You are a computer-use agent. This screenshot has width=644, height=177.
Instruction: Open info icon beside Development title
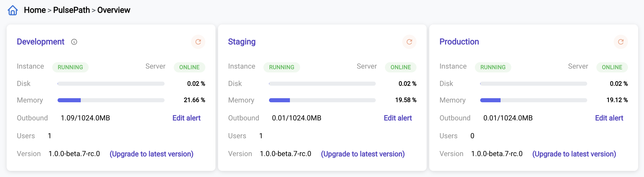[74, 42]
